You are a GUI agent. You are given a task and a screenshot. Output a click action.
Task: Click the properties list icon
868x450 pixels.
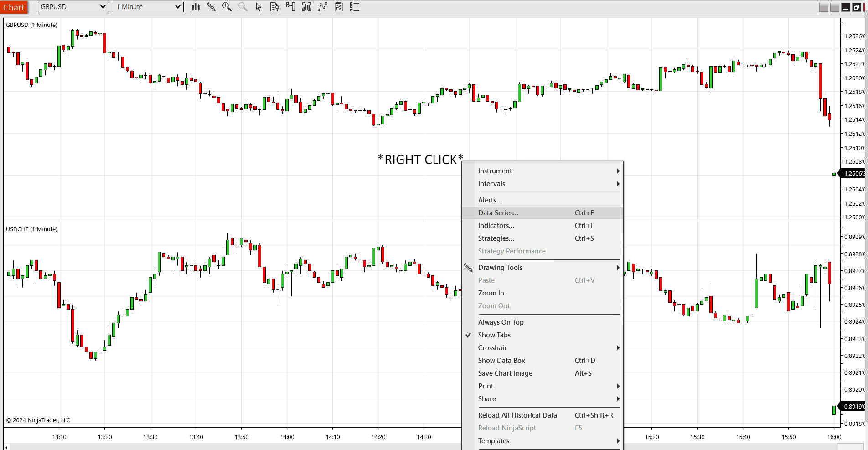coord(354,7)
